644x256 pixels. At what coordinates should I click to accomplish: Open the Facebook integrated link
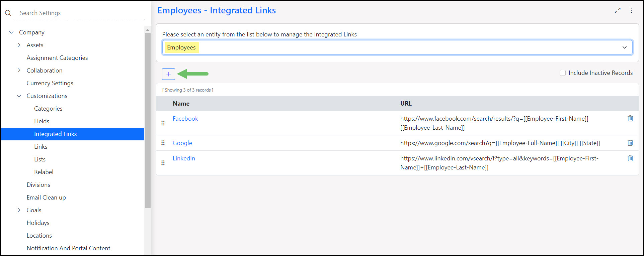coord(185,119)
